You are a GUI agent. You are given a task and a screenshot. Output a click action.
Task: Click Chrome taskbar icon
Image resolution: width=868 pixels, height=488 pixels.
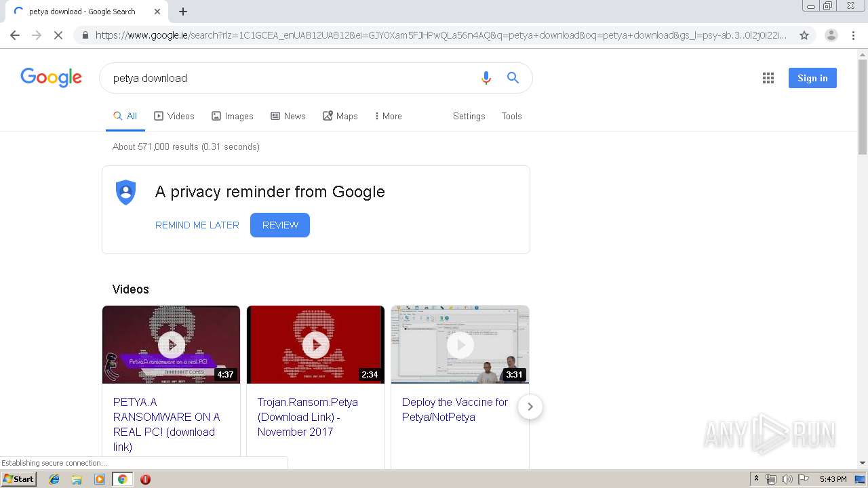[x=122, y=479]
